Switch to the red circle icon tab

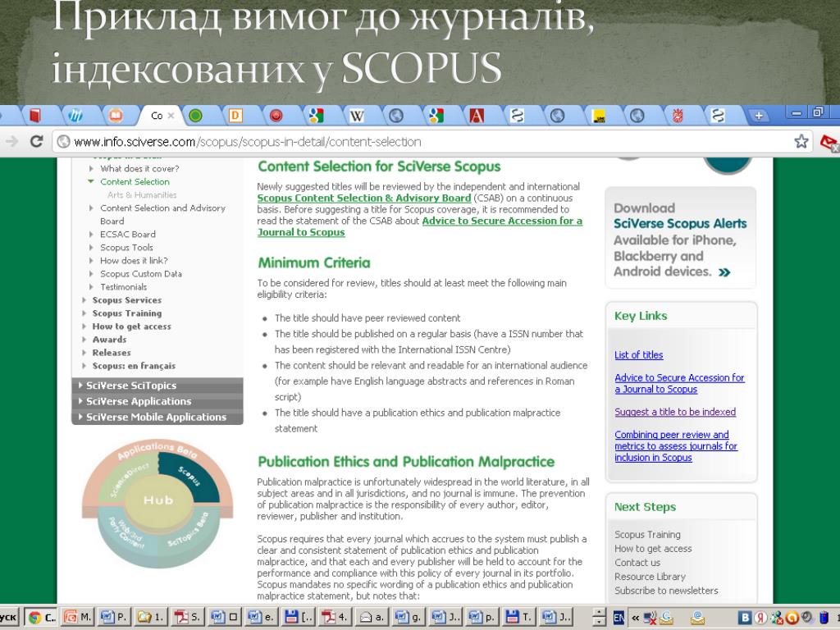click(276, 115)
